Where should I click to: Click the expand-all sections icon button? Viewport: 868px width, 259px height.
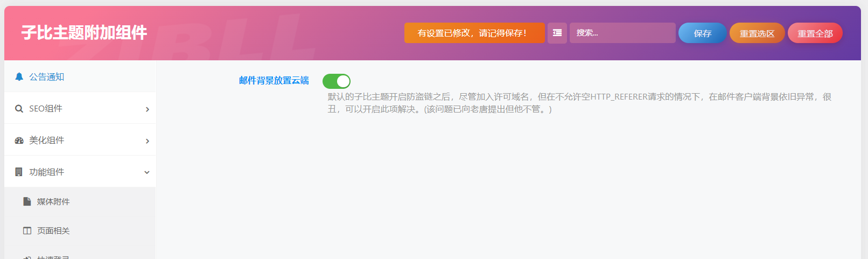557,33
